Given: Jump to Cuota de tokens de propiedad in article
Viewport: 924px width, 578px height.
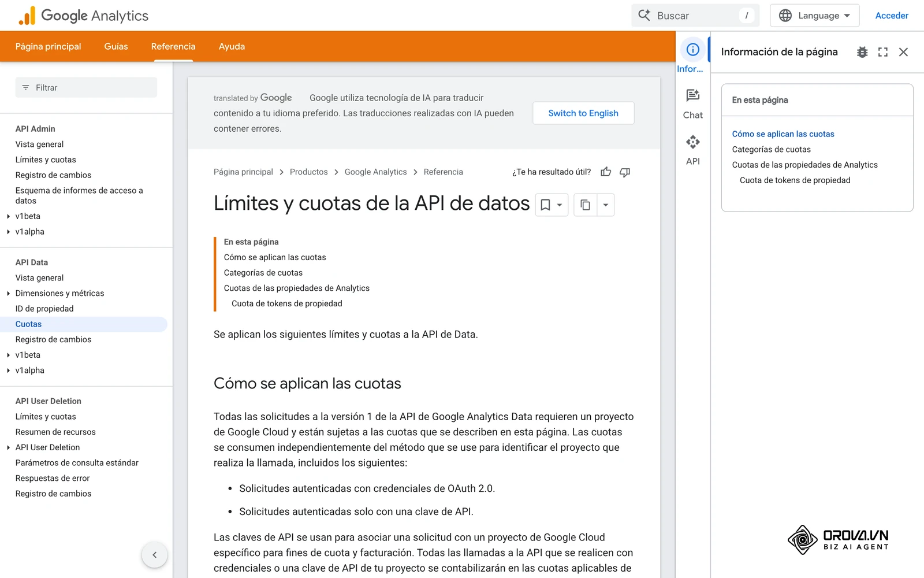Looking at the screenshot, I should (286, 303).
